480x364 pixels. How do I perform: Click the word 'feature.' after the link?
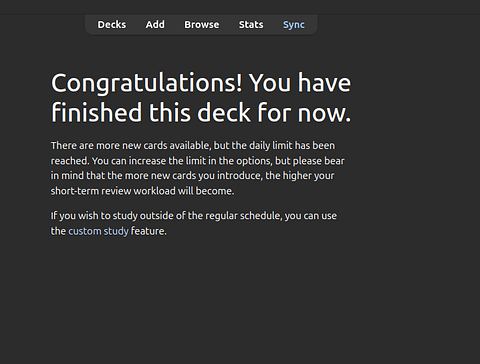pos(149,231)
